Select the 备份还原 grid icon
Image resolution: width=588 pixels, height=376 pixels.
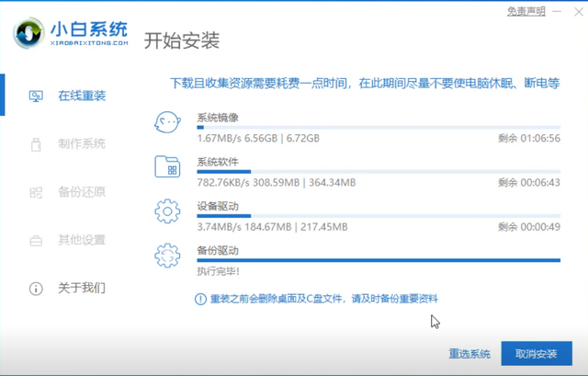36,192
